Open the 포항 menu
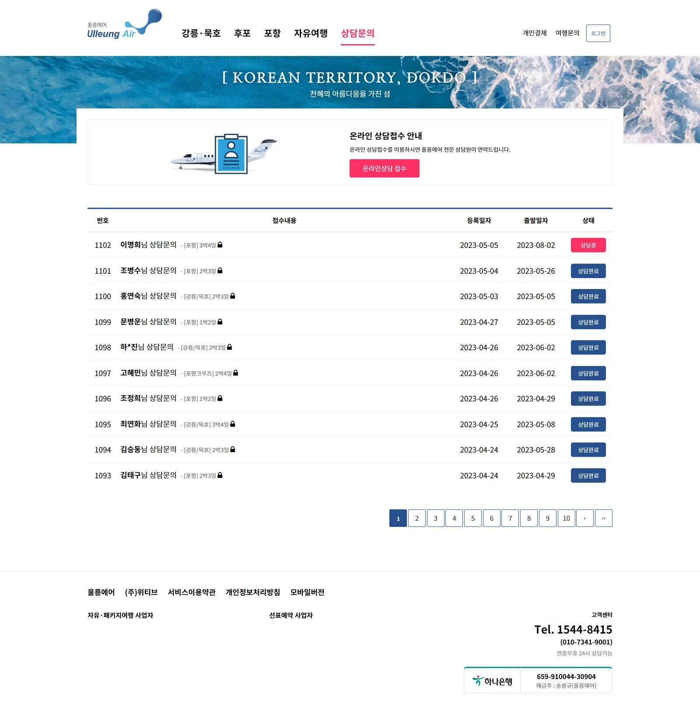The image size is (700, 728). click(x=273, y=33)
